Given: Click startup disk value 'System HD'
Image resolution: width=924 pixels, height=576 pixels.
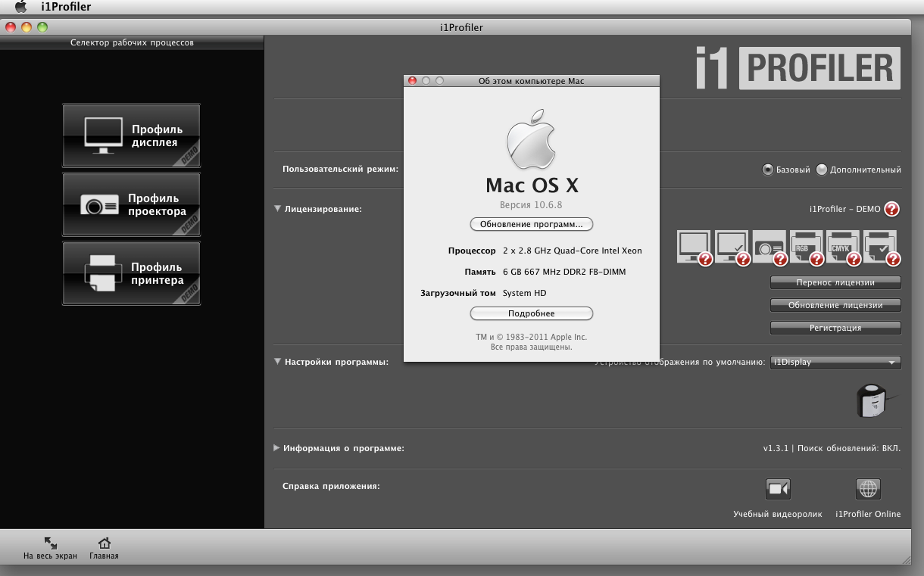Looking at the screenshot, I should [x=524, y=293].
